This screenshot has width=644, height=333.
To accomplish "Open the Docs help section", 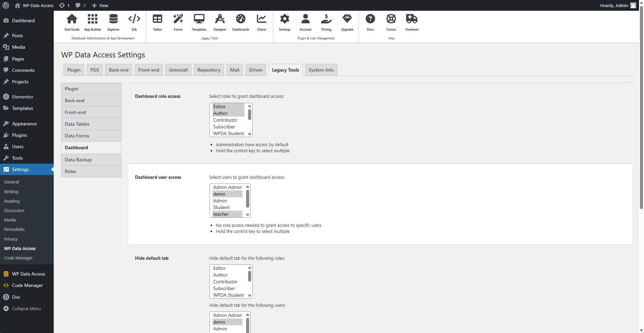I will (x=370, y=22).
